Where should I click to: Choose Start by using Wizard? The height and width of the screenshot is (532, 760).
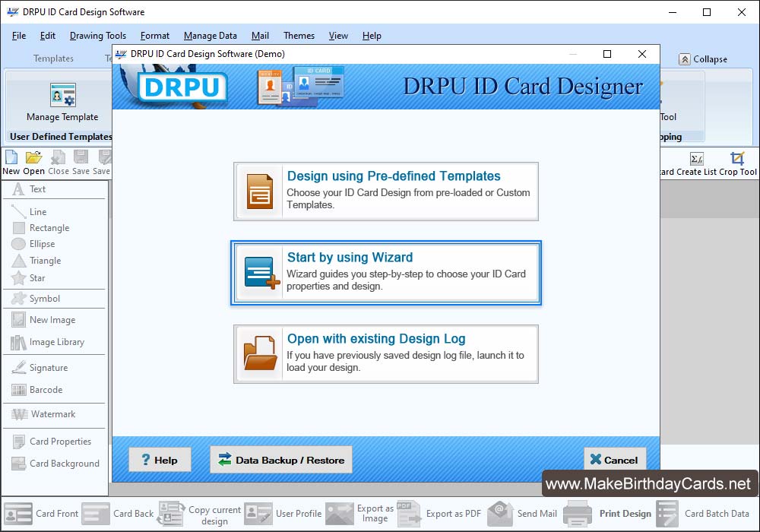pos(386,273)
